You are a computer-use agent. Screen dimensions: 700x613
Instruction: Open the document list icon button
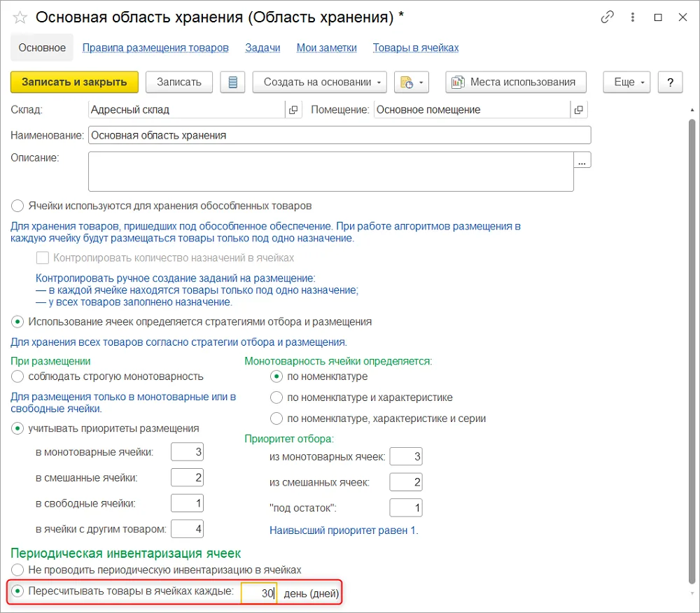point(232,82)
